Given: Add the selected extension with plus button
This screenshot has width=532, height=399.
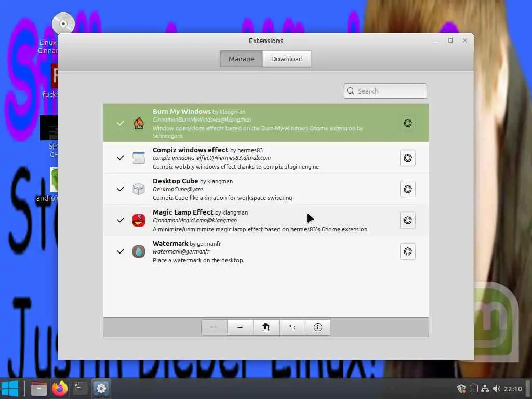Looking at the screenshot, I should coord(214,327).
